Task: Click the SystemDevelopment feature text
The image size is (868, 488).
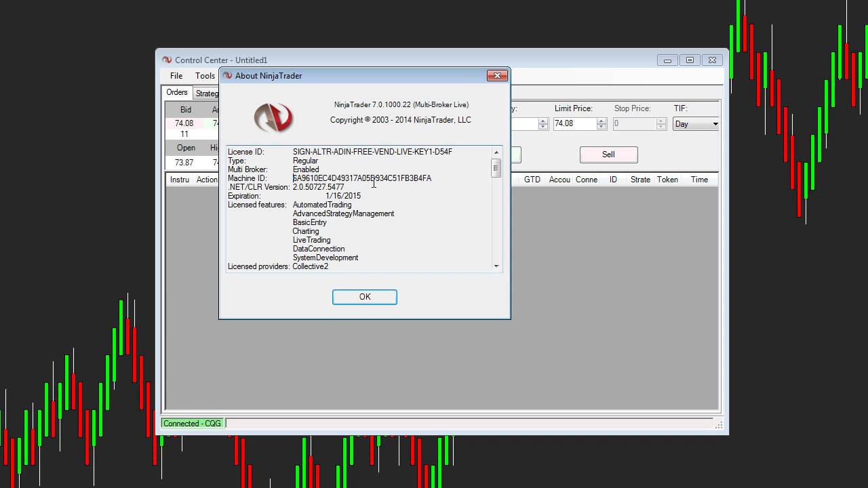Action: click(x=325, y=258)
